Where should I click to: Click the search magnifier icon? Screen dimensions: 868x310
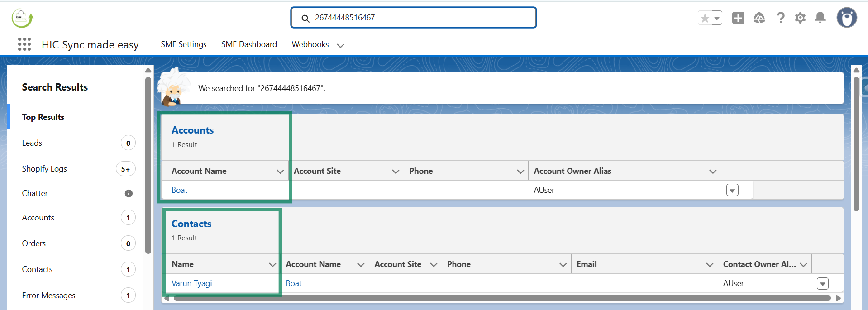[305, 18]
